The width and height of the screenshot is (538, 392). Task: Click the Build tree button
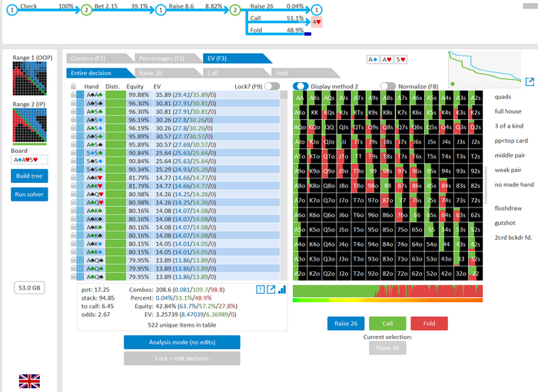click(29, 176)
